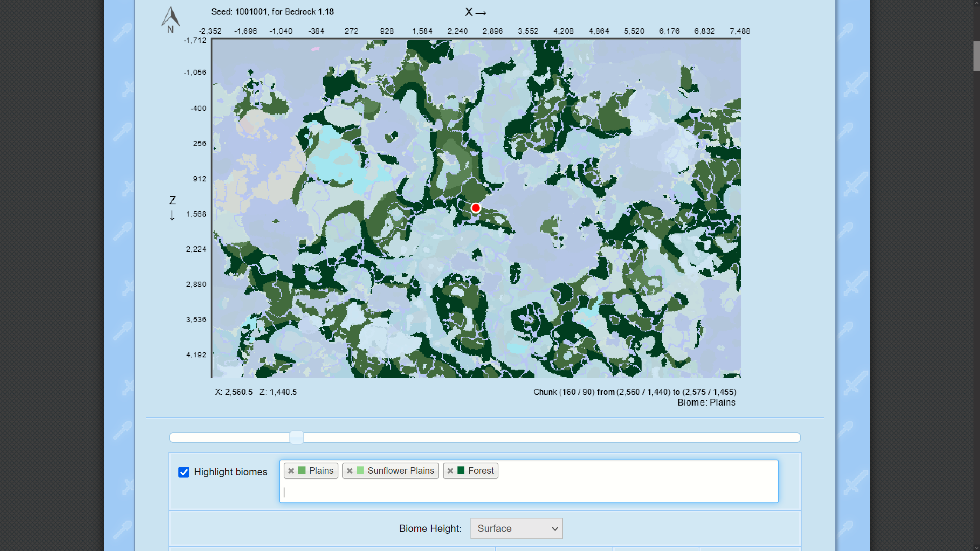Remove the Plains biome tag
The image size is (980, 551).
(291, 471)
